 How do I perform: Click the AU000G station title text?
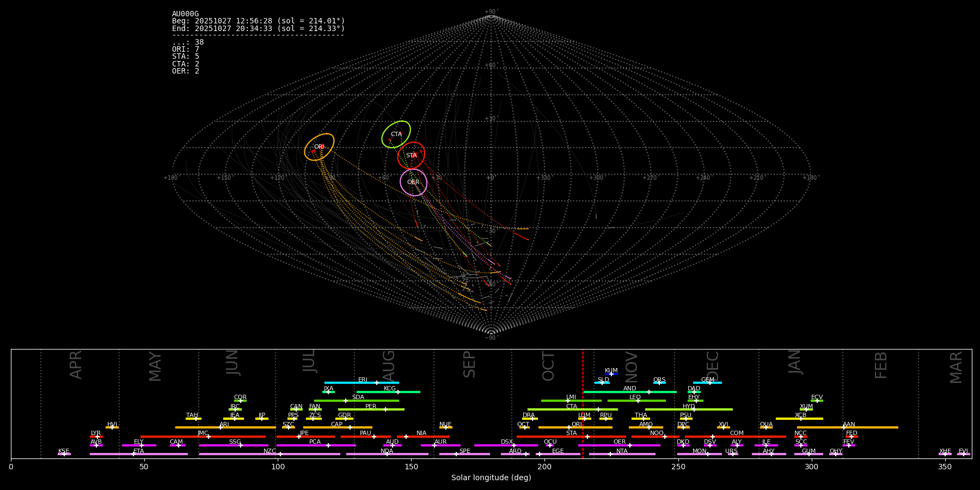[185, 14]
